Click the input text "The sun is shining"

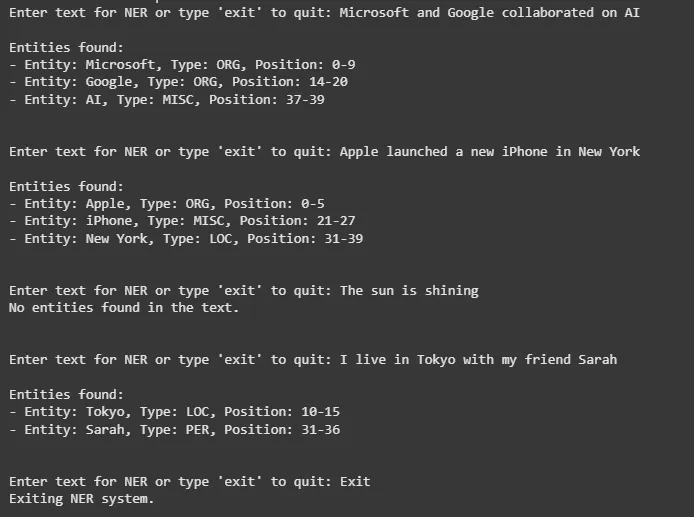click(x=409, y=291)
